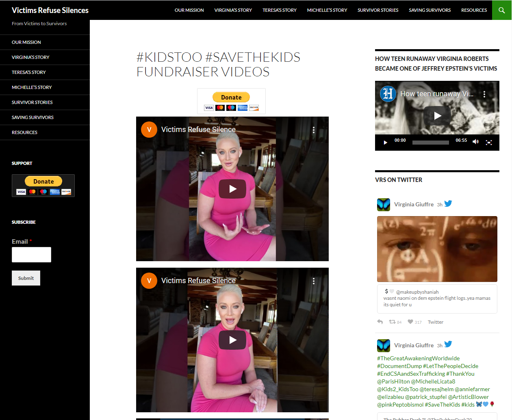Viewport: 512px width, 420px height.
Task: Play the second Victims Refuse Silence video
Action: 232,340
